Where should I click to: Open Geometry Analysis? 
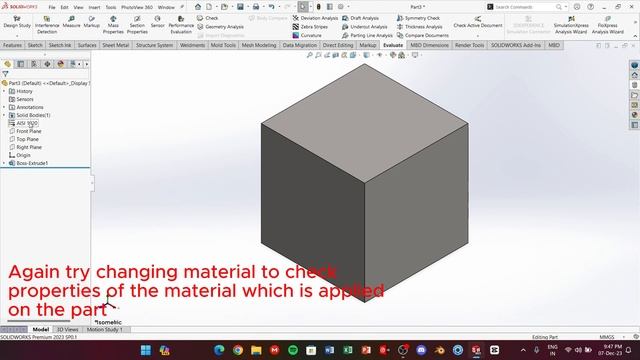pos(220,27)
